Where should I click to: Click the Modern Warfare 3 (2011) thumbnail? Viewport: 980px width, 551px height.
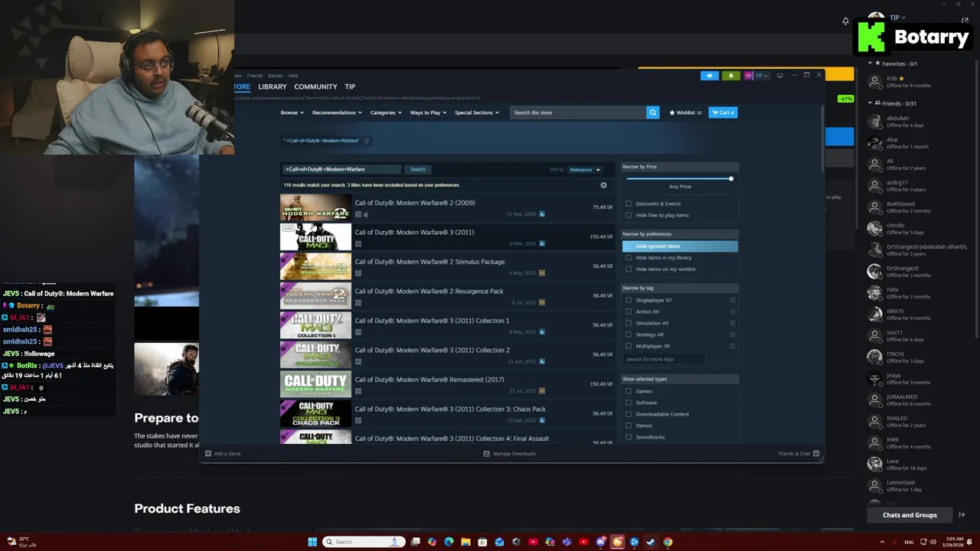coord(315,237)
